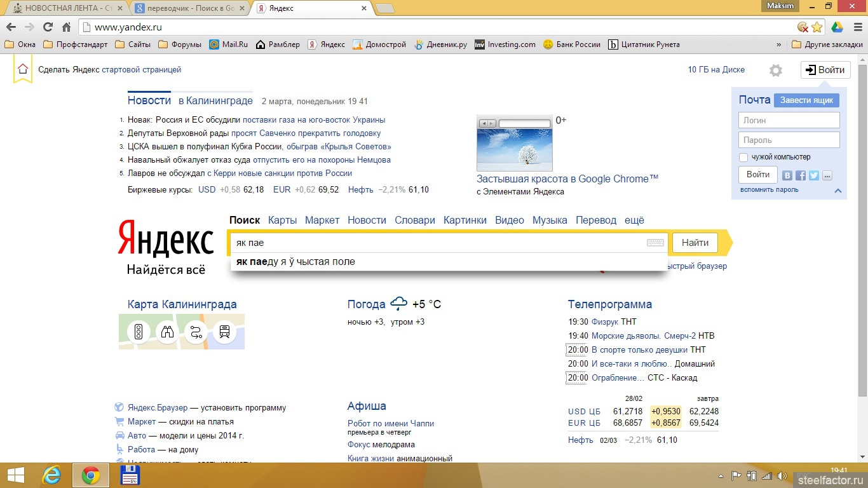Image resolution: width=868 pixels, height=488 pixels.
Task: Click the train transport icon on the map
Action: point(224,332)
